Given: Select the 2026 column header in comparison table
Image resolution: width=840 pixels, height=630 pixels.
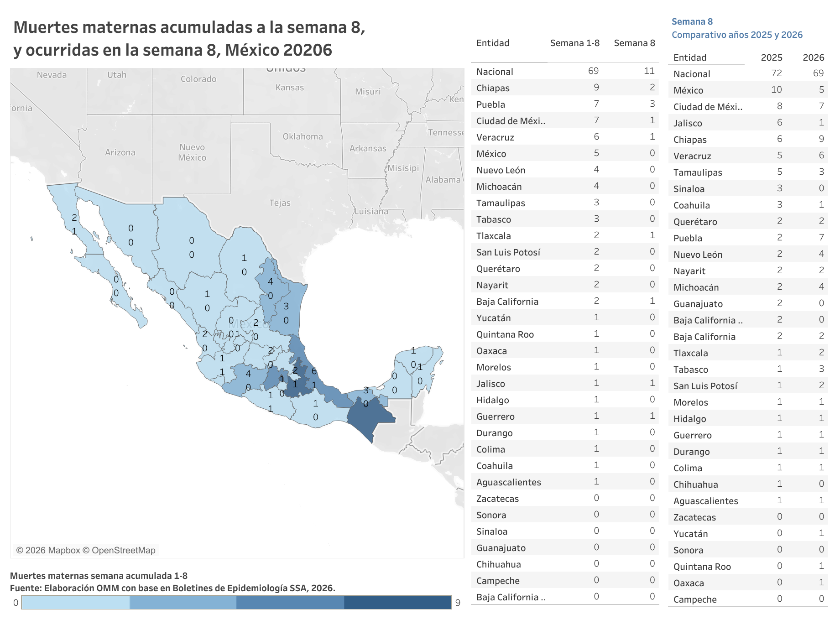Looking at the screenshot, I should tap(813, 57).
